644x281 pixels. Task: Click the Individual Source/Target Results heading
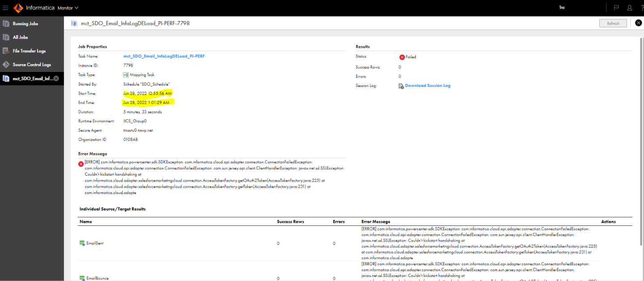click(x=112, y=209)
